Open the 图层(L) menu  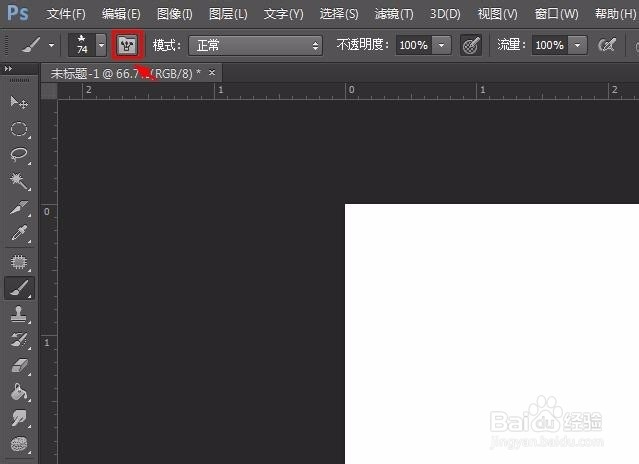coord(228,14)
